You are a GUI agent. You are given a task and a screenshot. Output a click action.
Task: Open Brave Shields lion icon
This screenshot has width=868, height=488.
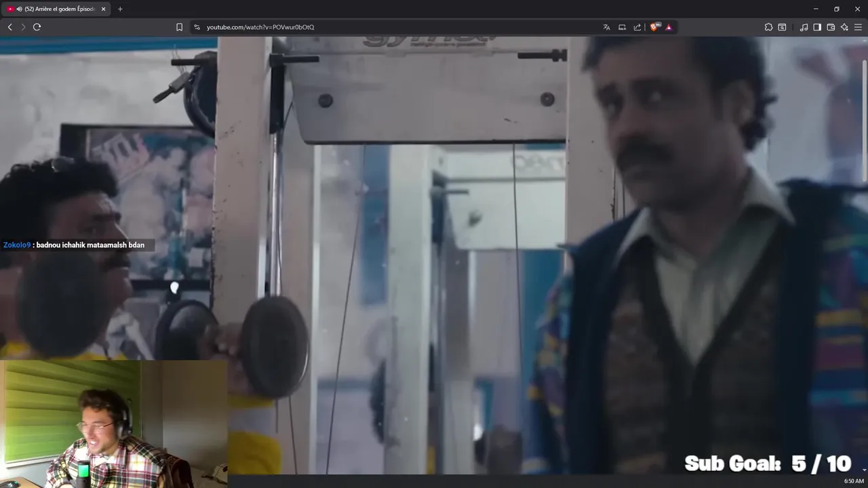(x=654, y=27)
